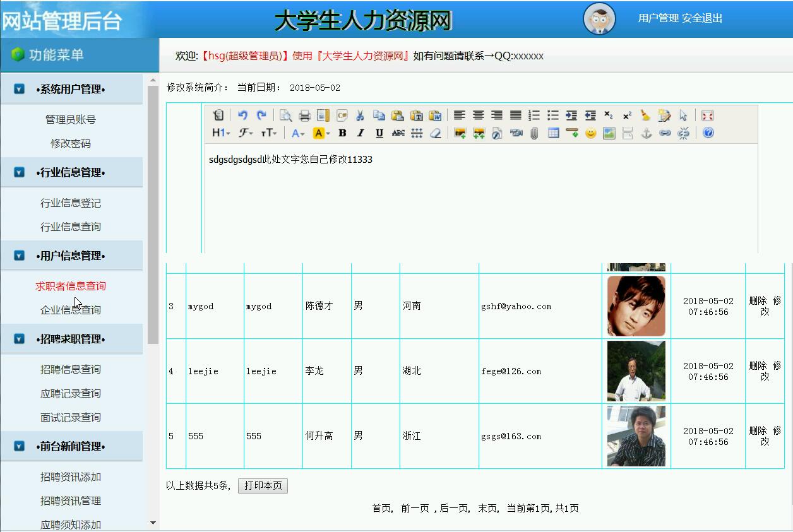Viewport: 793px width, 532px height.
Task: Insert a numbered list
Action: click(x=534, y=115)
